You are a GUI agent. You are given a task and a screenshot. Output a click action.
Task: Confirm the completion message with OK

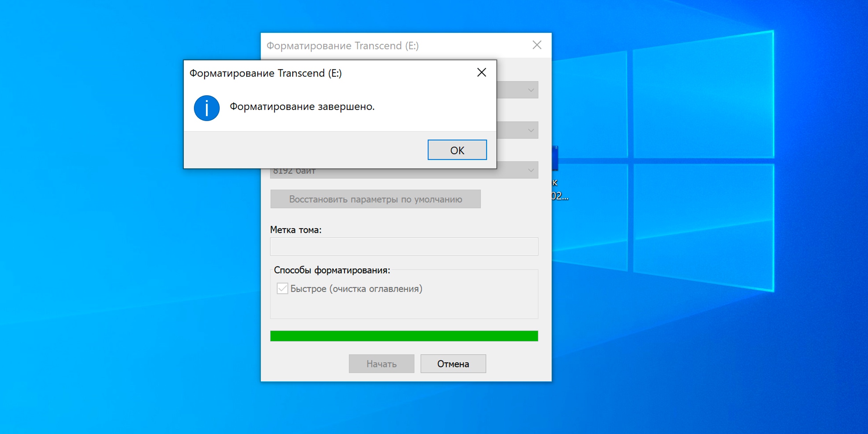pyautogui.click(x=457, y=150)
